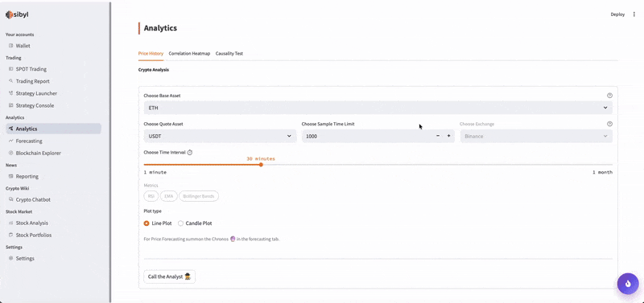Click the Wallet sidebar icon
This screenshot has height=303, width=644.
point(10,46)
